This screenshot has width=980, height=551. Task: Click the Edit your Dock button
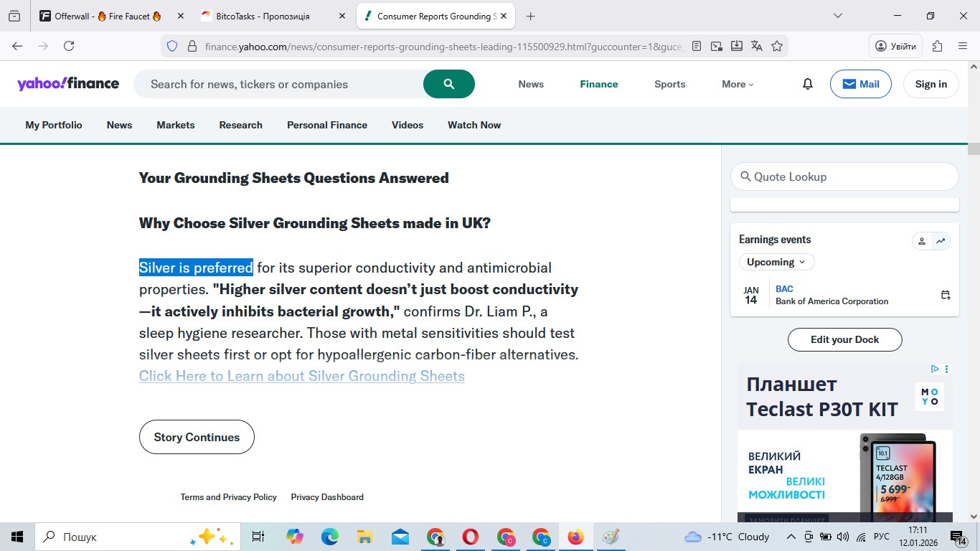pyautogui.click(x=845, y=339)
